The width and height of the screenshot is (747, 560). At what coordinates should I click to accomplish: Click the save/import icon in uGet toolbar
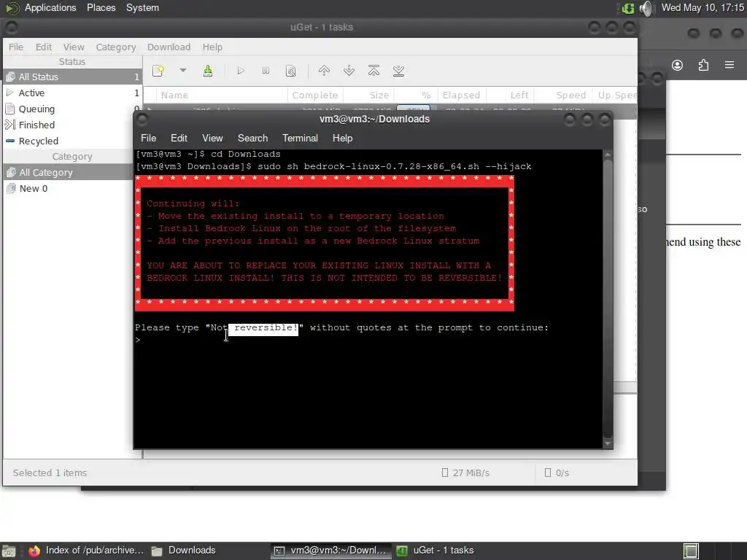(x=208, y=71)
